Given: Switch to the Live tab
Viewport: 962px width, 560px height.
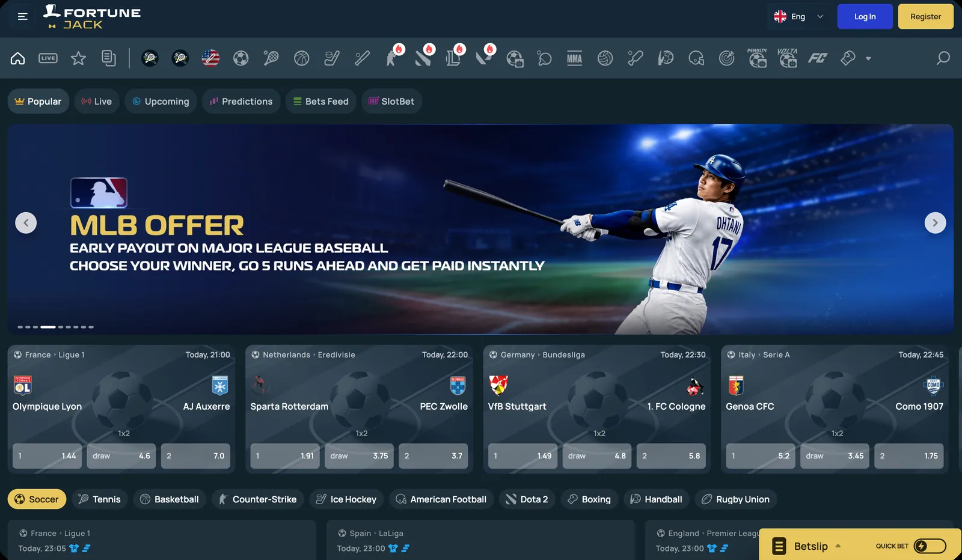Looking at the screenshot, I should click(x=97, y=102).
